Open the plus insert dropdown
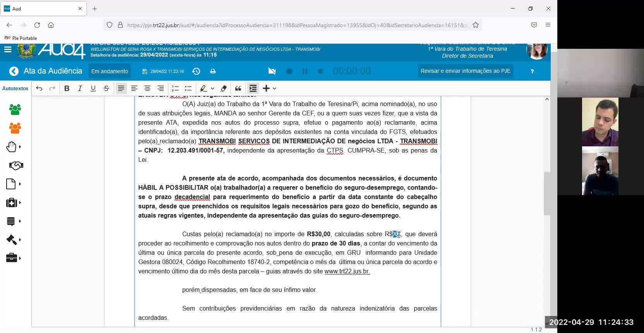 [x=270, y=88]
